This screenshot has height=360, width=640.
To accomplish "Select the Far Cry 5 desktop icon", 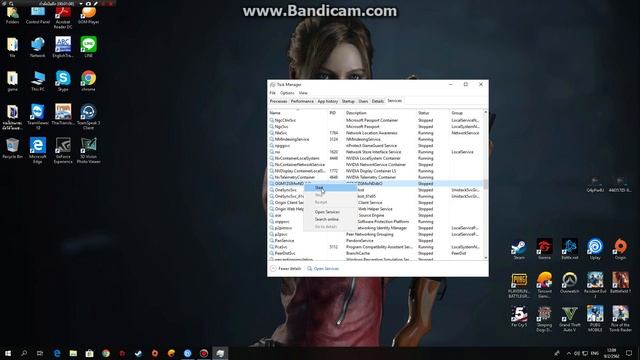I will click(519, 317).
